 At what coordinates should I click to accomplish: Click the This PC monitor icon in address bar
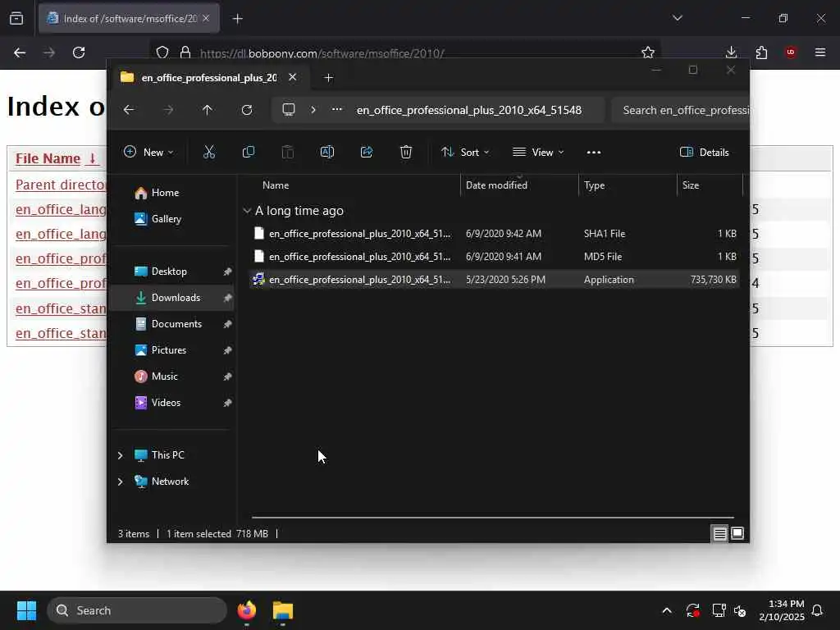(x=289, y=110)
